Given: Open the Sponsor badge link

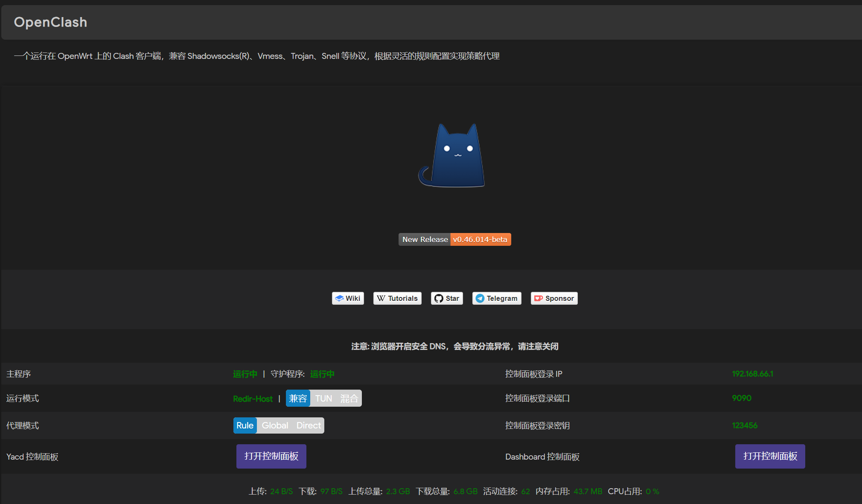Looking at the screenshot, I should (x=554, y=298).
